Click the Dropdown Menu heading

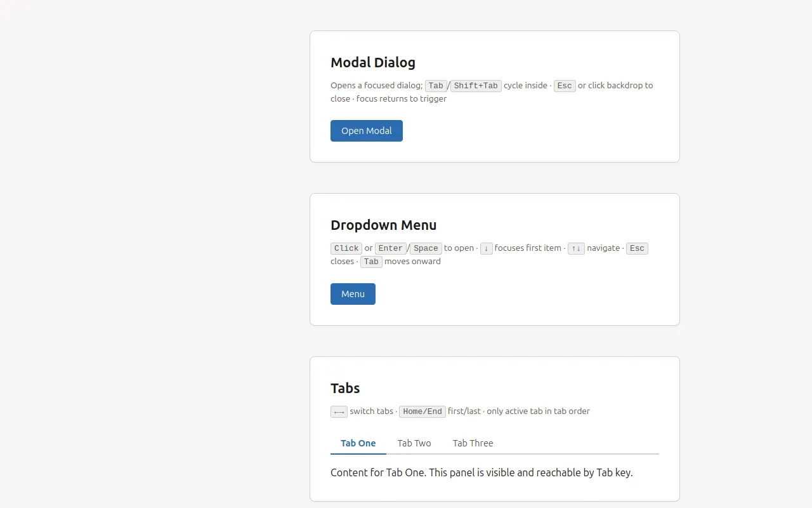point(384,225)
